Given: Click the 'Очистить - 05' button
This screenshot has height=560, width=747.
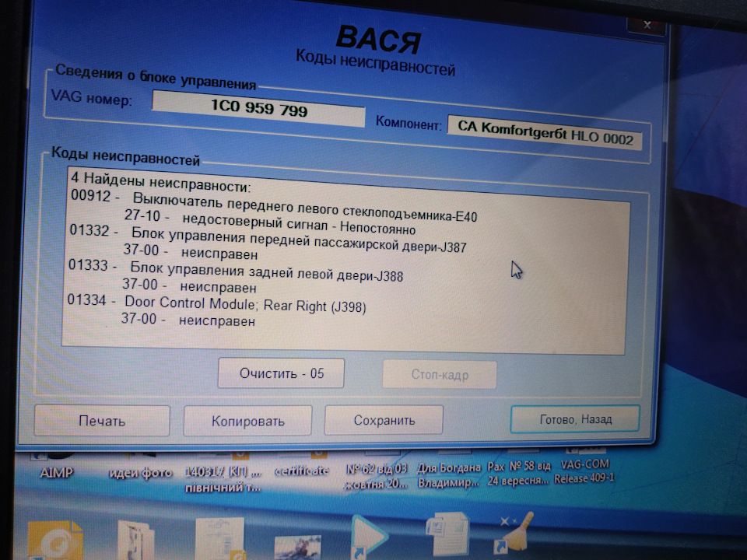Looking at the screenshot, I should [281, 373].
